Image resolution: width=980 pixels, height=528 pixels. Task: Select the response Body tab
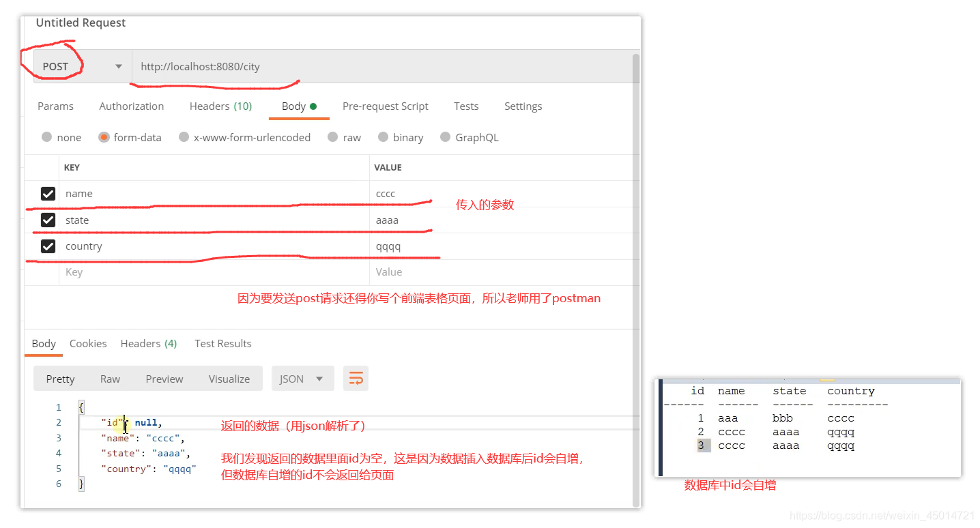point(44,344)
